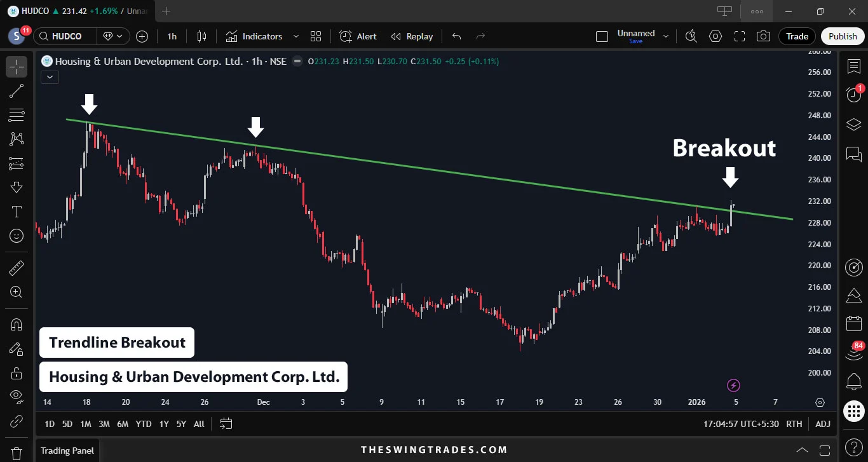
Task: Open the watchlist and details panel
Action: tap(854, 66)
